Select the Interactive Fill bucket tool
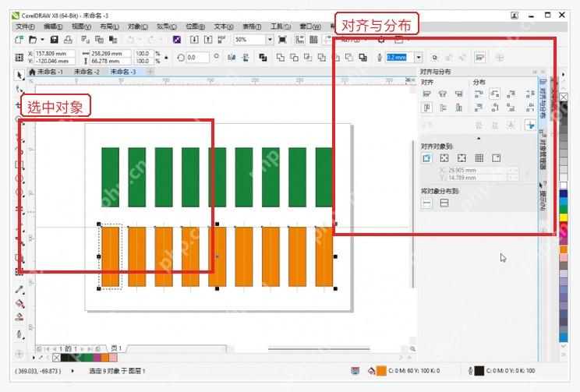Image resolution: width=580 pixels, height=392 pixels. pos(19,304)
